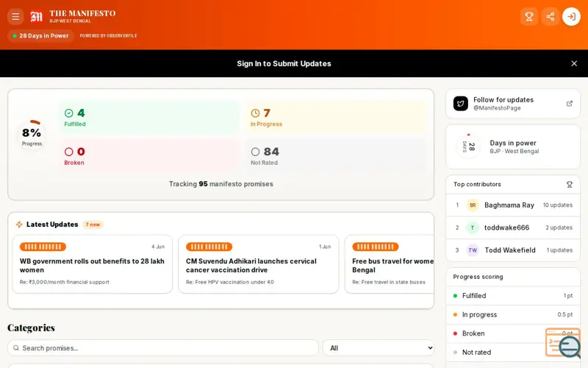
Task: Open the All category dropdown
Action: [x=379, y=348]
